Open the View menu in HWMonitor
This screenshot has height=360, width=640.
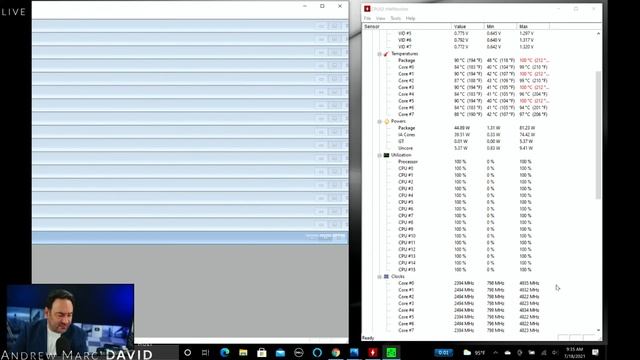coord(380,18)
